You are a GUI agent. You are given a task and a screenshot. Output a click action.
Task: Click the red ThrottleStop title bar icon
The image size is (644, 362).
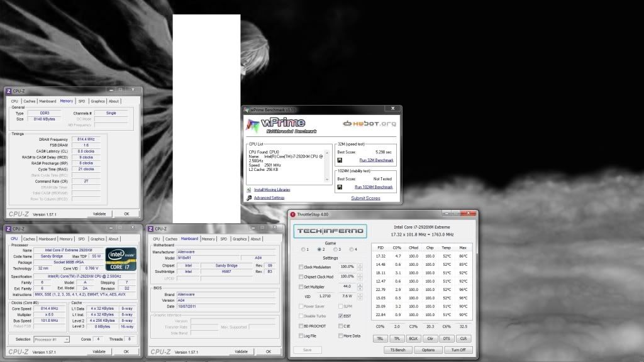(293, 215)
